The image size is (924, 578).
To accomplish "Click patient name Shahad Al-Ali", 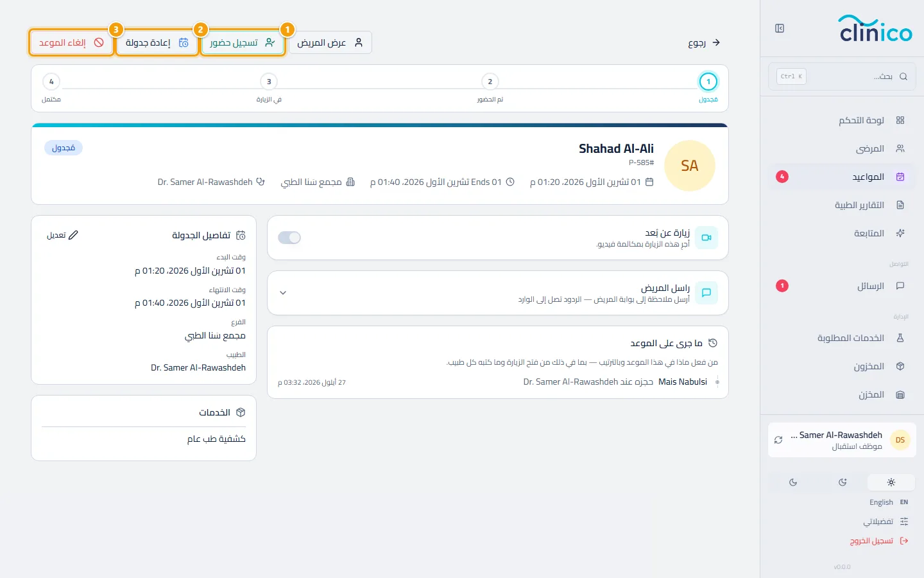I will [616, 148].
